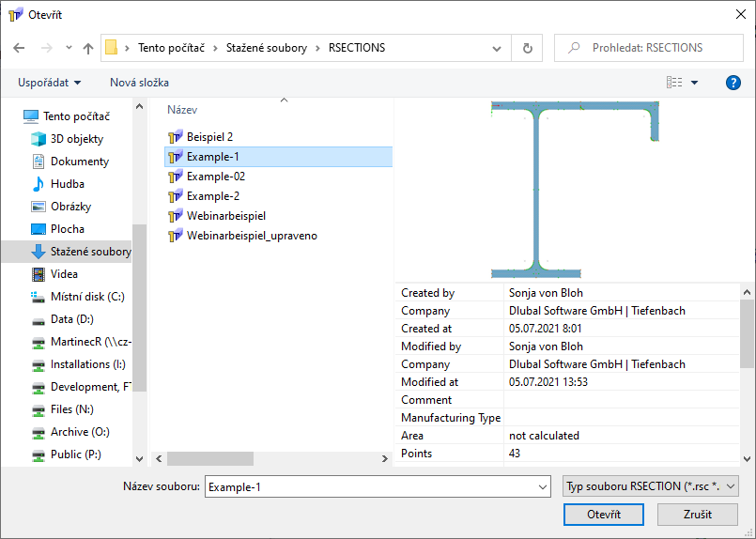Select 'Stažené soubory' in the address path

(267, 48)
